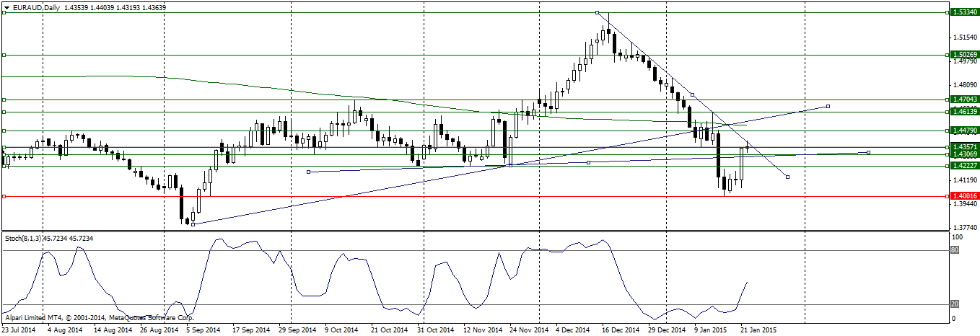The image size is (980, 336).
Task: Click the 24 Nov 2014 date label
Action: 528,330
